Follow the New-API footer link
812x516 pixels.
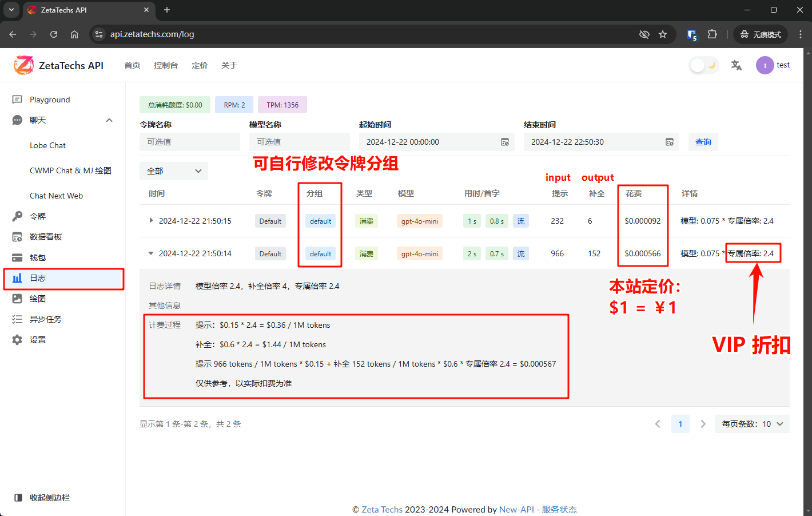[x=516, y=509]
